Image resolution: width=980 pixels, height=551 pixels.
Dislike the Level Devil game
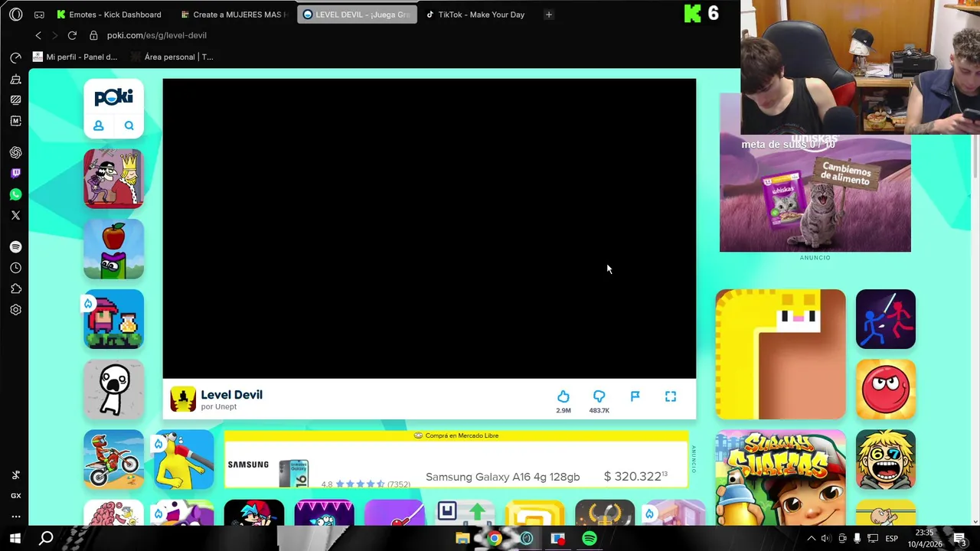click(599, 396)
